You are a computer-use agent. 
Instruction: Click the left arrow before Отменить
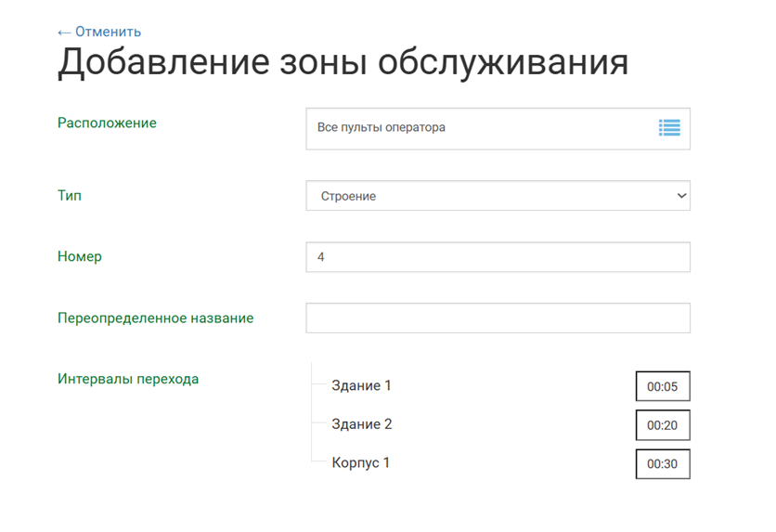(x=64, y=32)
